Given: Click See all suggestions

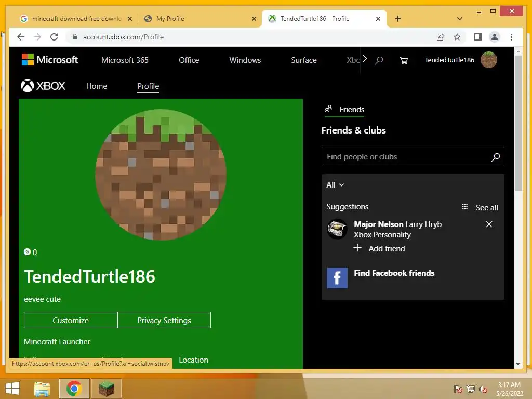Looking at the screenshot, I should pos(487,208).
